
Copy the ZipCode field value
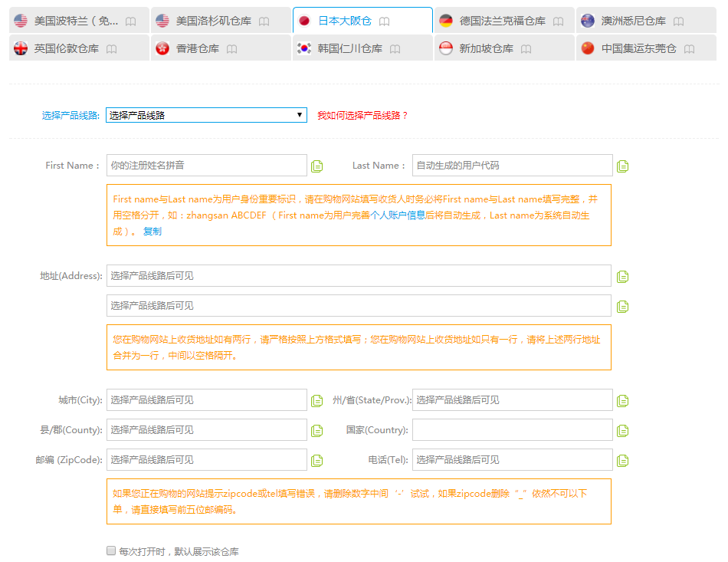pyautogui.click(x=316, y=461)
